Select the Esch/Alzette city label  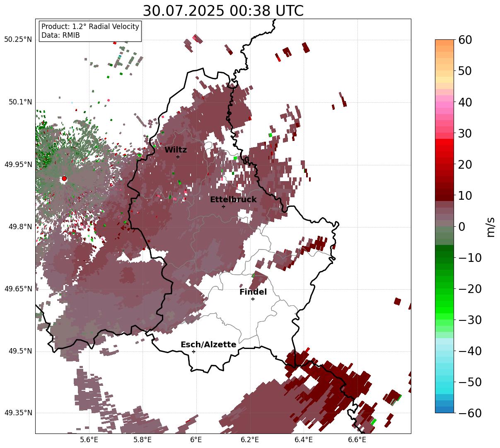pos(208,345)
